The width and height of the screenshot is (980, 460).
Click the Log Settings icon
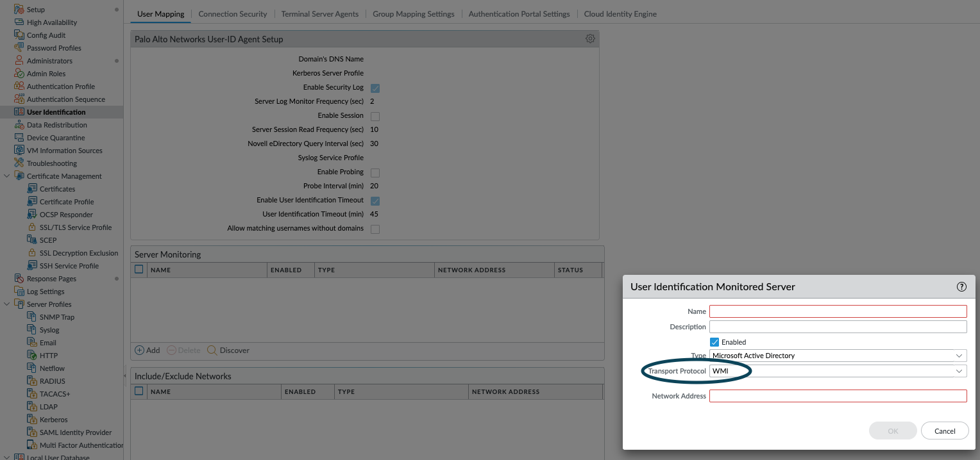tap(19, 292)
